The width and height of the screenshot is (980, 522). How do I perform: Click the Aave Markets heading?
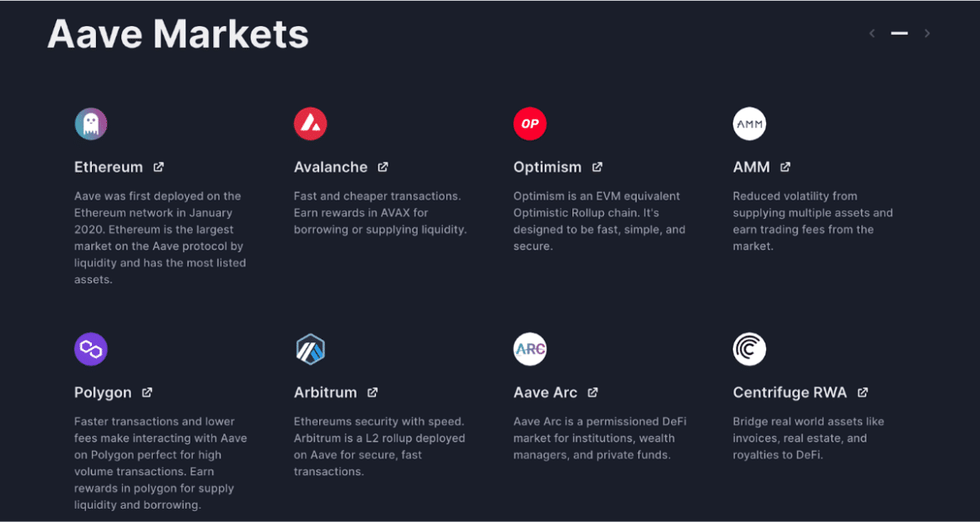point(178,34)
